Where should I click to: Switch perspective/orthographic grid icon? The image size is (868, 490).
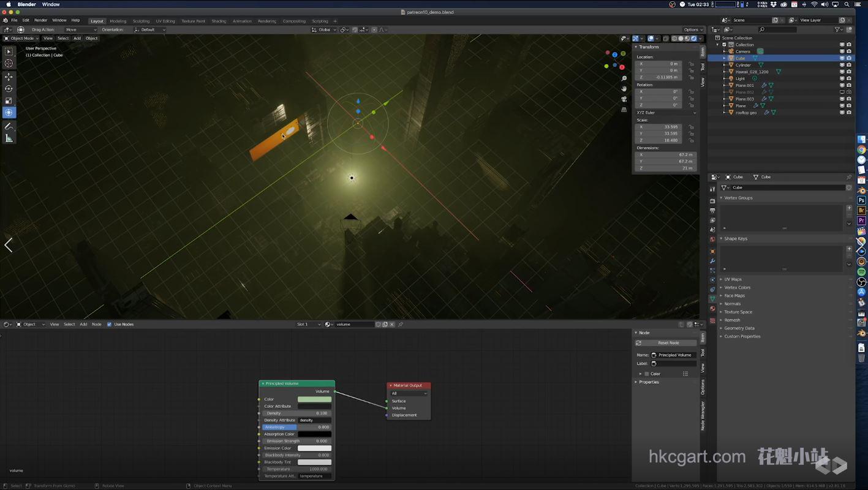tap(624, 110)
